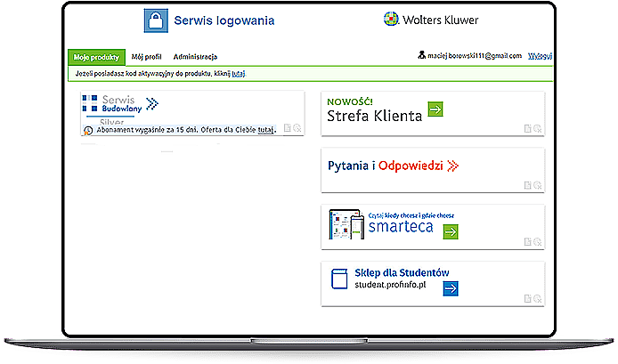618x364 pixels.
Task: Open the Pytania i Odpowiedzi title
Action: pos(386,166)
